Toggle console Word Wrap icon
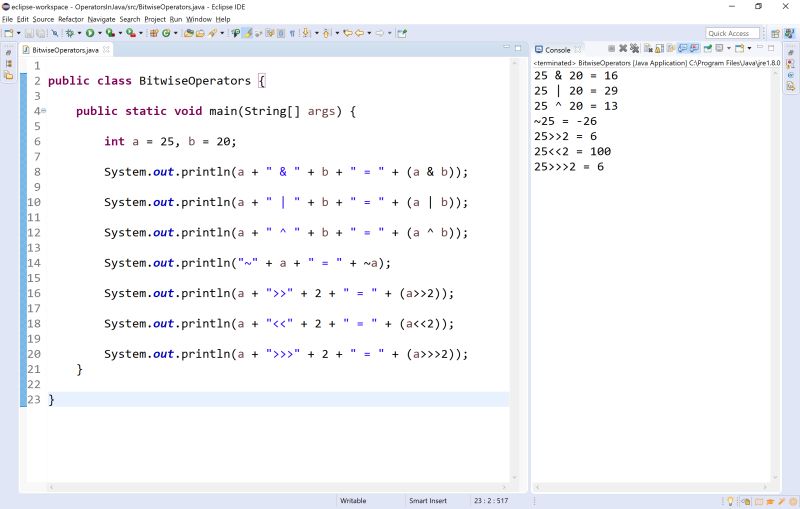Viewport: 800px width, 509px height. coord(671,48)
